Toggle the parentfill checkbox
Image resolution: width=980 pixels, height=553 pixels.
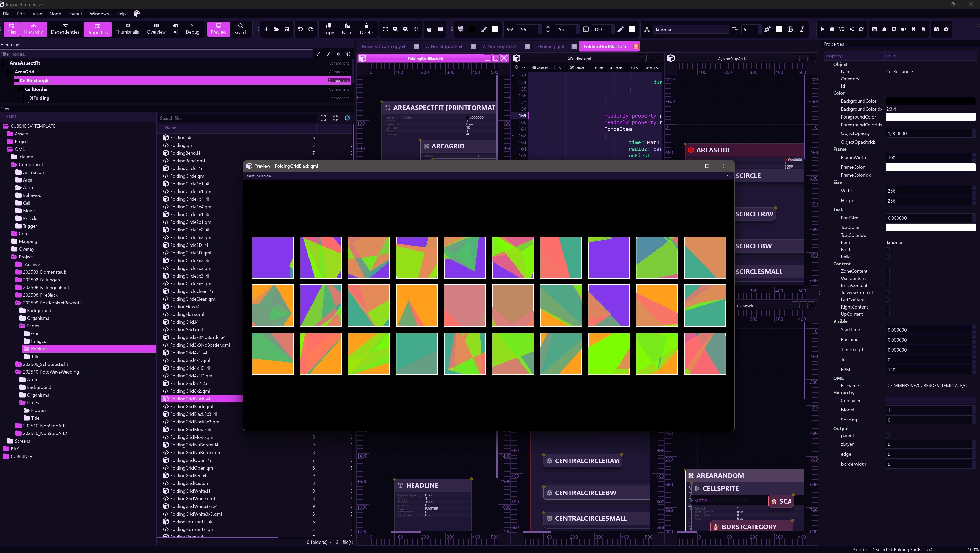pyautogui.click(x=888, y=436)
